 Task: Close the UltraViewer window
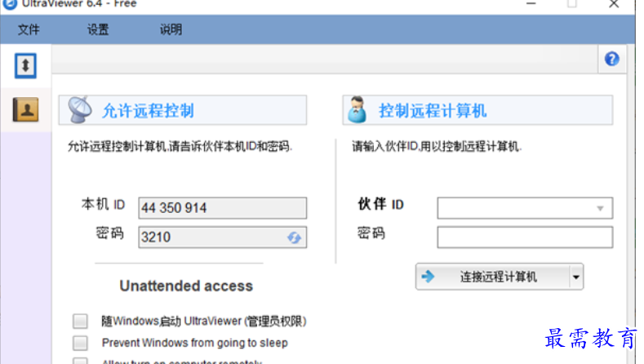point(614,4)
